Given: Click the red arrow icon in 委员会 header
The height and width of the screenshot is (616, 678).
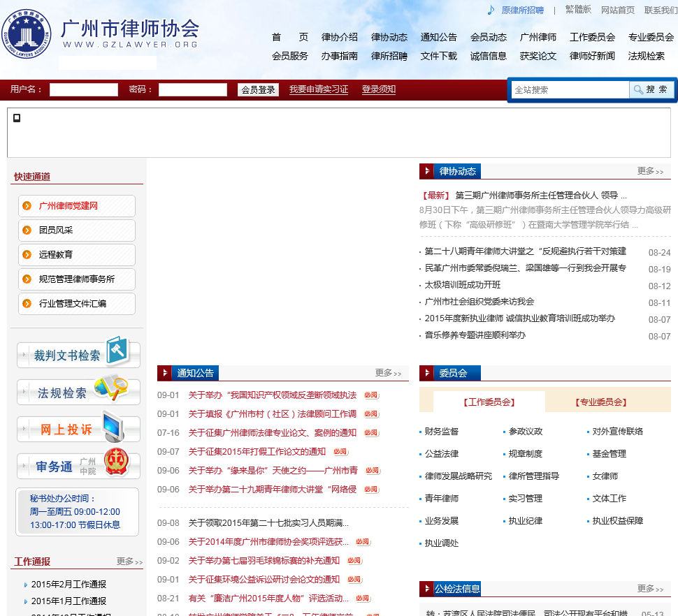Looking at the screenshot, I should pos(427,373).
